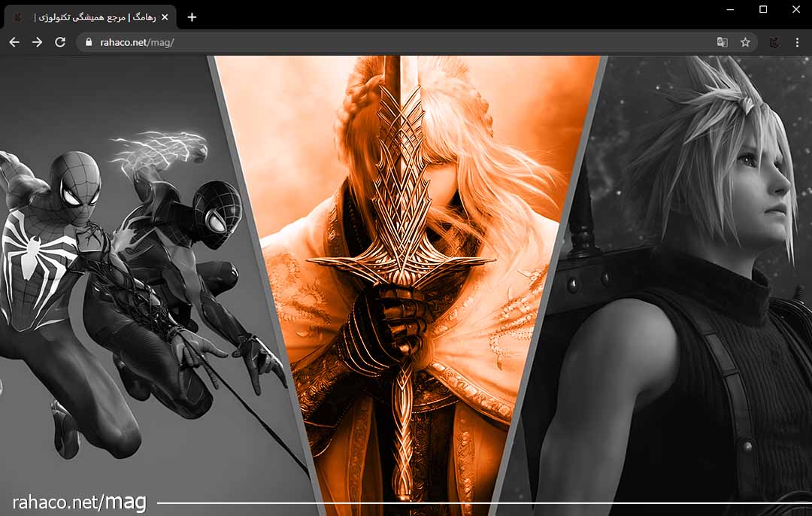Open a new tab with the plus button
Screen dimensions: 812x516
coord(192,17)
